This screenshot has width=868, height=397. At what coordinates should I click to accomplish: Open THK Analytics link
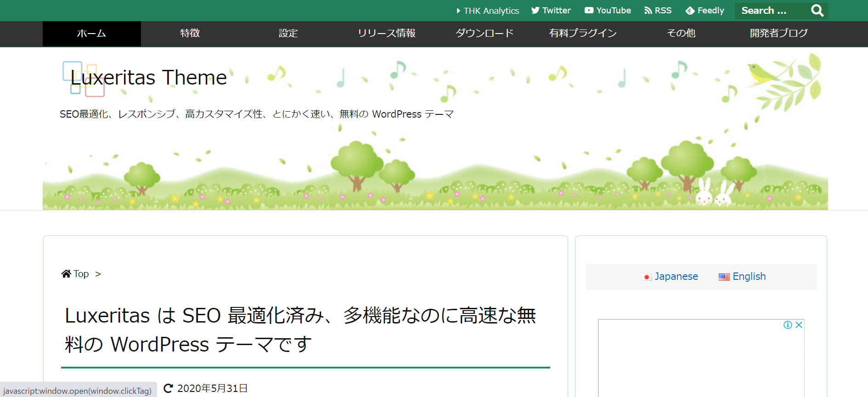pos(488,11)
